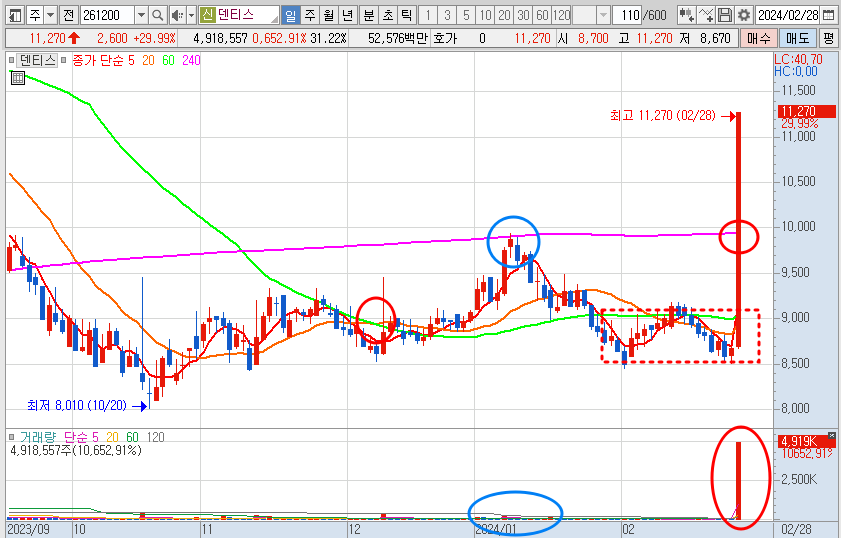Select the 분 minute period tab
The image size is (841, 538).
[368, 15]
